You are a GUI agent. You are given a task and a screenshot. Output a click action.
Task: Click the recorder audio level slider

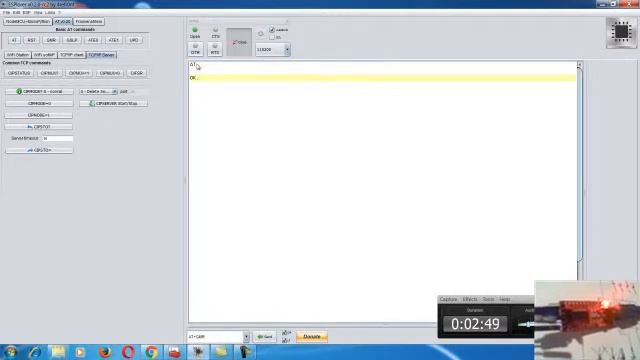pyautogui.click(x=525, y=324)
